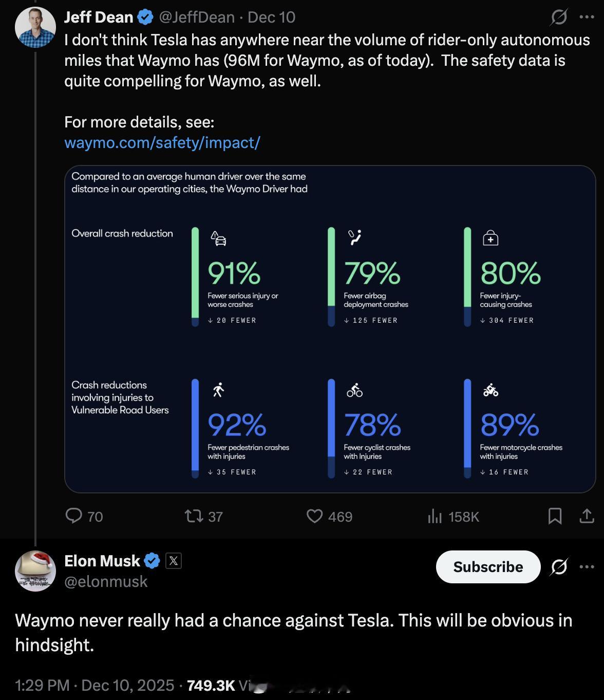
Task: Open view analytics showing 158K
Action: pos(435,516)
